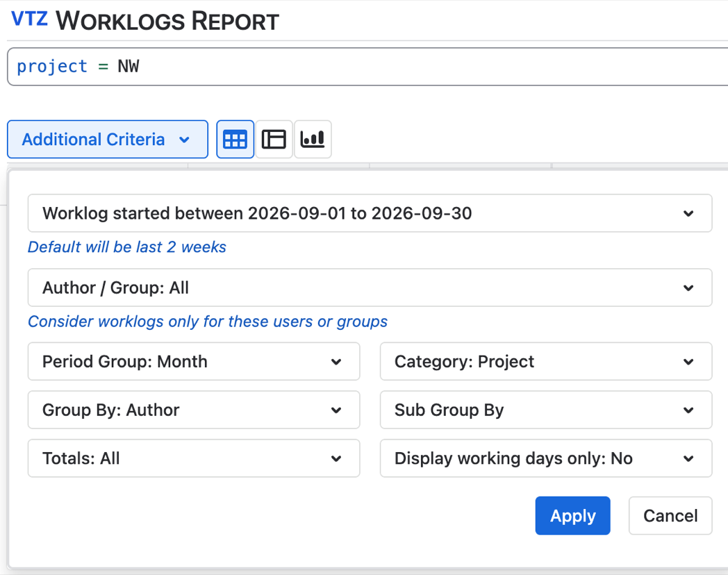Screen dimensions: 728x575
Task: Click the Cancel button
Action: coord(670,515)
